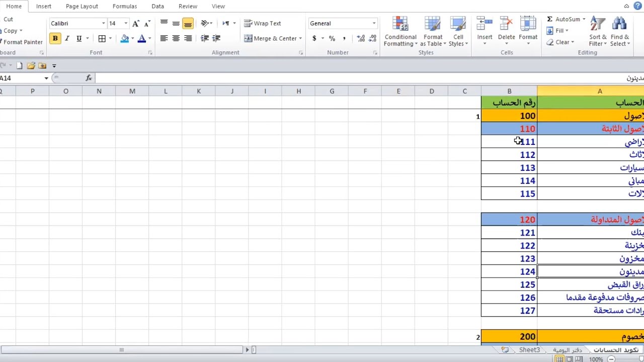Enable Top Align
The image size is (644, 362).
pos(164,23)
